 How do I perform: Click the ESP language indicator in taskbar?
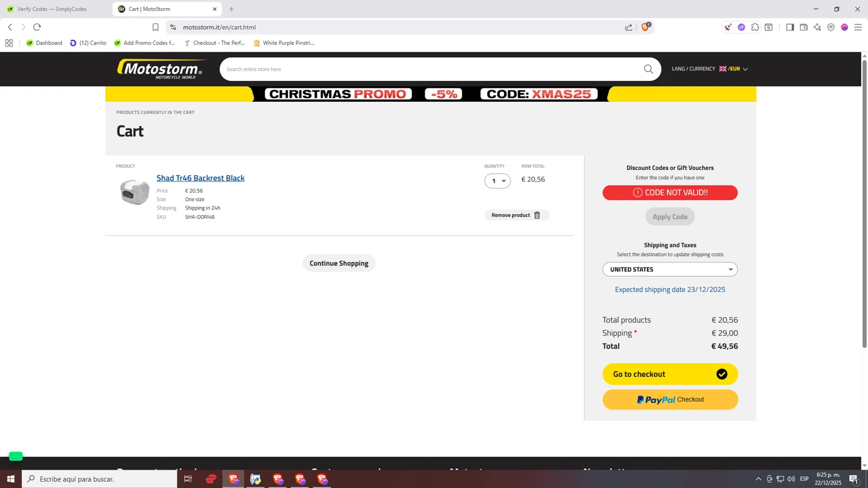[804, 479]
